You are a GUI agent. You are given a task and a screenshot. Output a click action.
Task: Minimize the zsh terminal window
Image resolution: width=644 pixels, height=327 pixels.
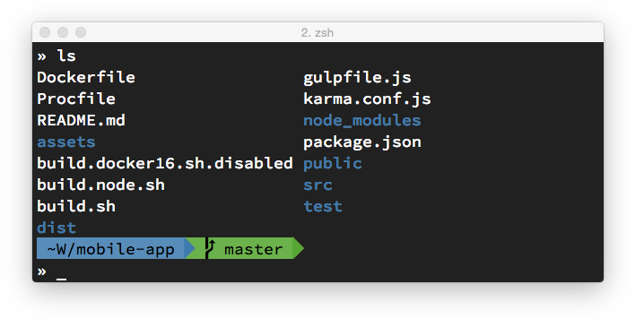(63, 32)
